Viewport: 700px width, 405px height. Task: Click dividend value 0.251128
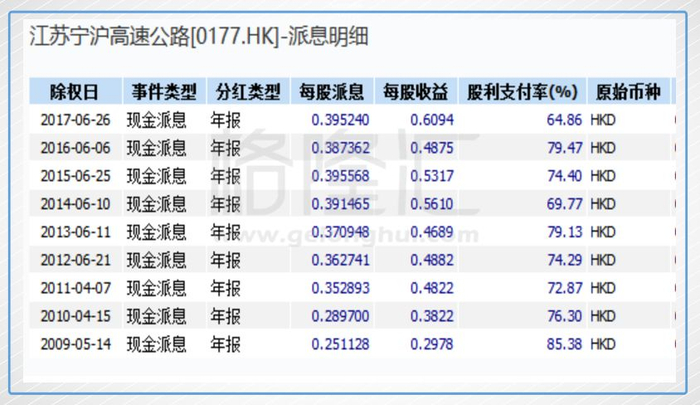tap(341, 344)
